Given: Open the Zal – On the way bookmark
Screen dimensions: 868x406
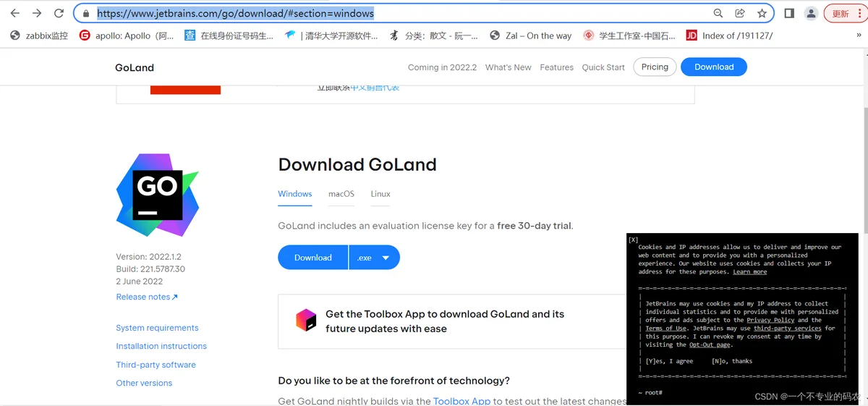Looking at the screenshot, I should [x=530, y=35].
